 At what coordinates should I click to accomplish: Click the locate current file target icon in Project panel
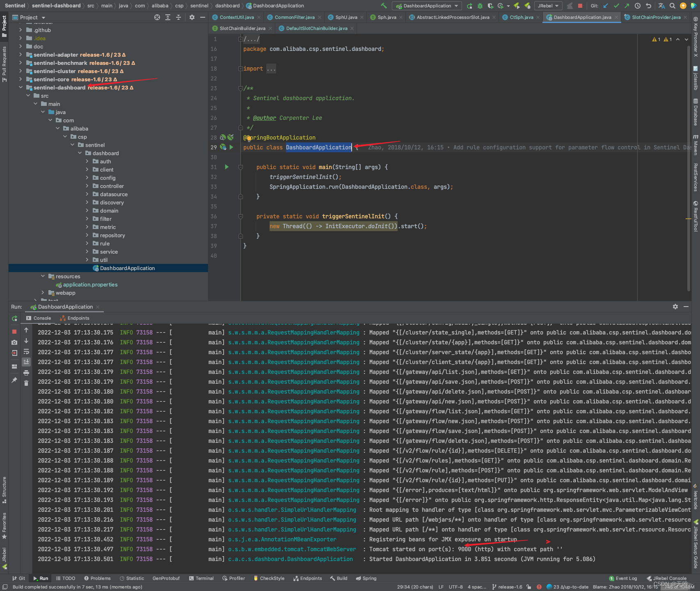157,17
